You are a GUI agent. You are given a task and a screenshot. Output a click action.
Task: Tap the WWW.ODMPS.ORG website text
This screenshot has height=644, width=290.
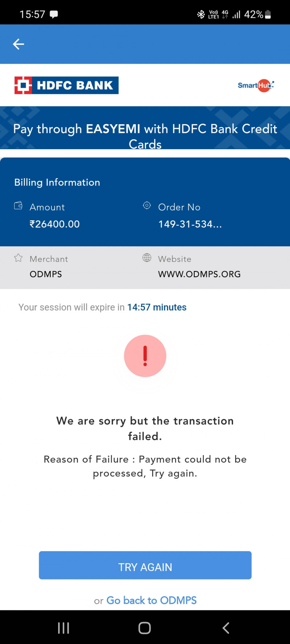pos(199,274)
